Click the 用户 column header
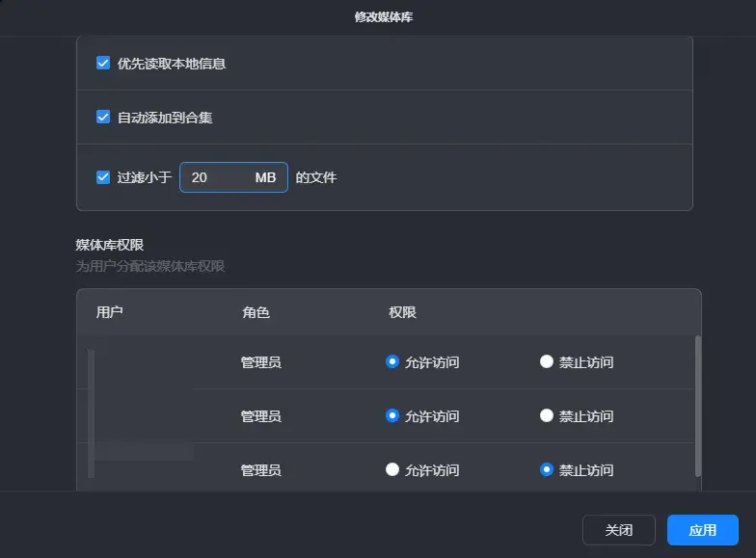Viewport: 756px width, 558px height. (x=110, y=312)
